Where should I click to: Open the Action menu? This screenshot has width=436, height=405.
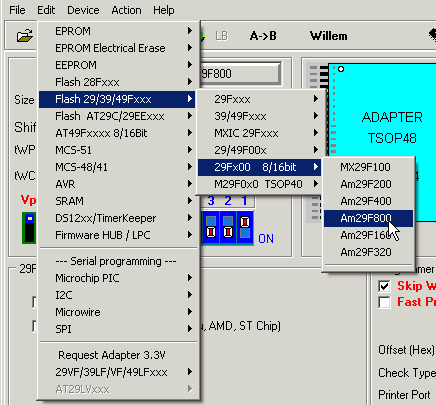coord(126,10)
